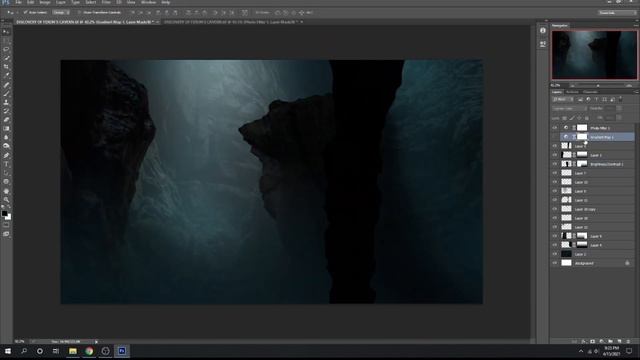Viewport: 640px width, 360px height.
Task: Click the delete layer trash icon
Action: pyautogui.click(x=628, y=341)
